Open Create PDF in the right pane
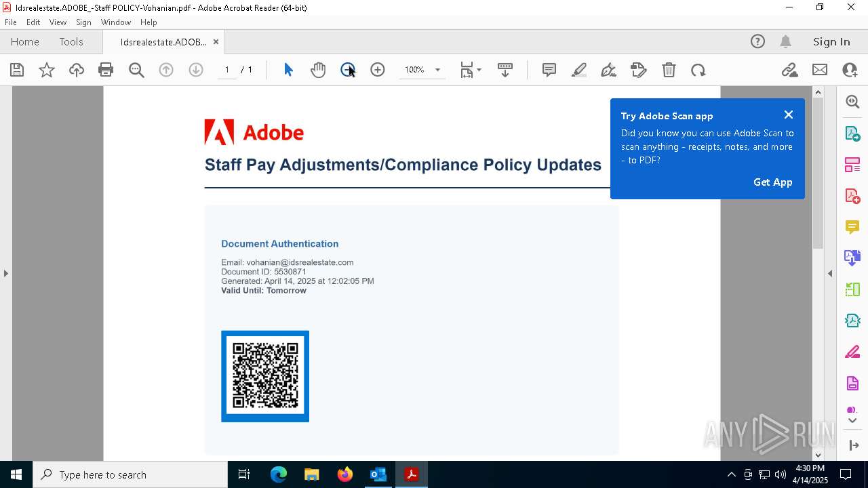The image size is (868, 488). click(x=852, y=196)
